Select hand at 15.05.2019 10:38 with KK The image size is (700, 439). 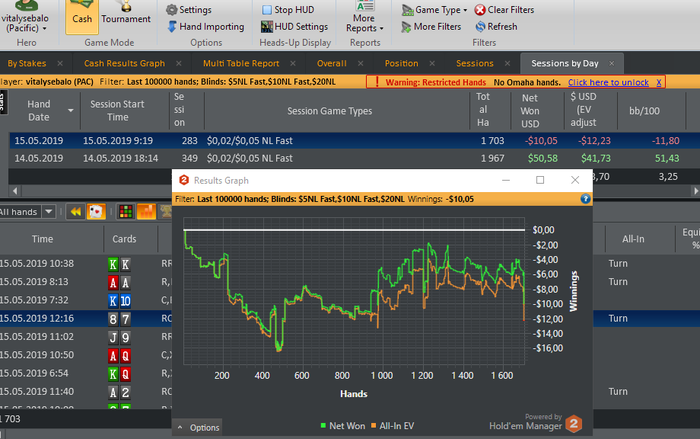point(86,263)
